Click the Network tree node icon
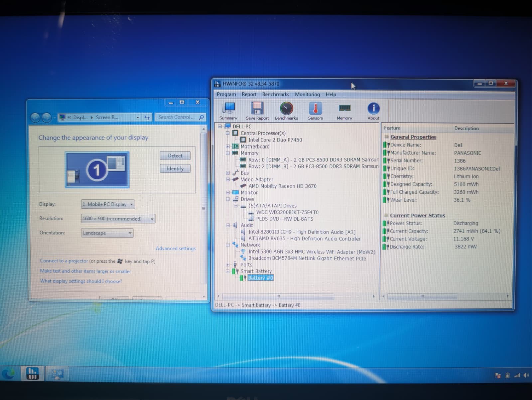 [235, 245]
